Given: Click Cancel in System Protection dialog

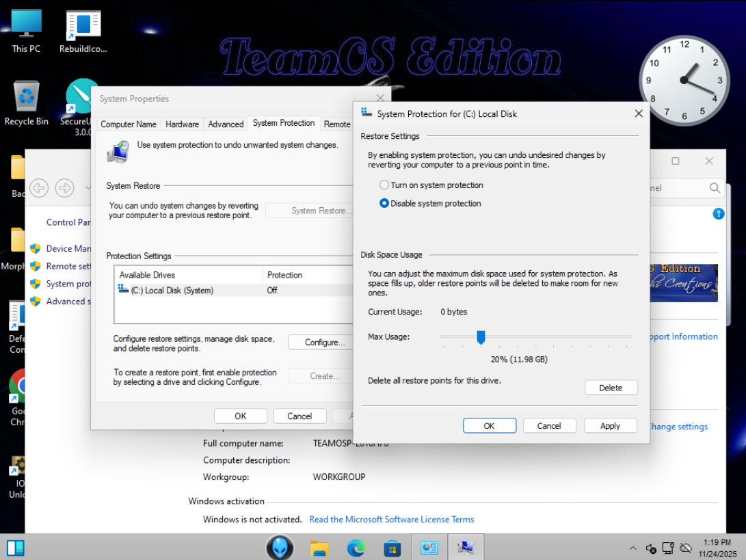Looking at the screenshot, I should 549,426.
